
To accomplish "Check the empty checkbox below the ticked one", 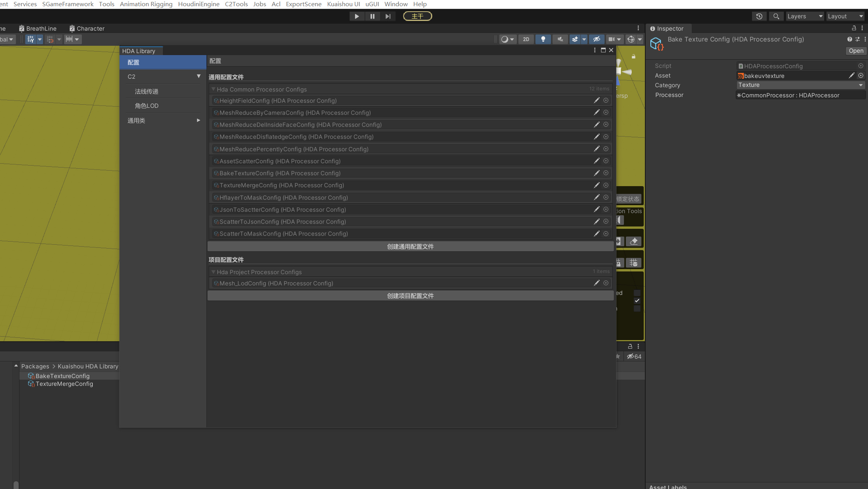I will pos(637,309).
